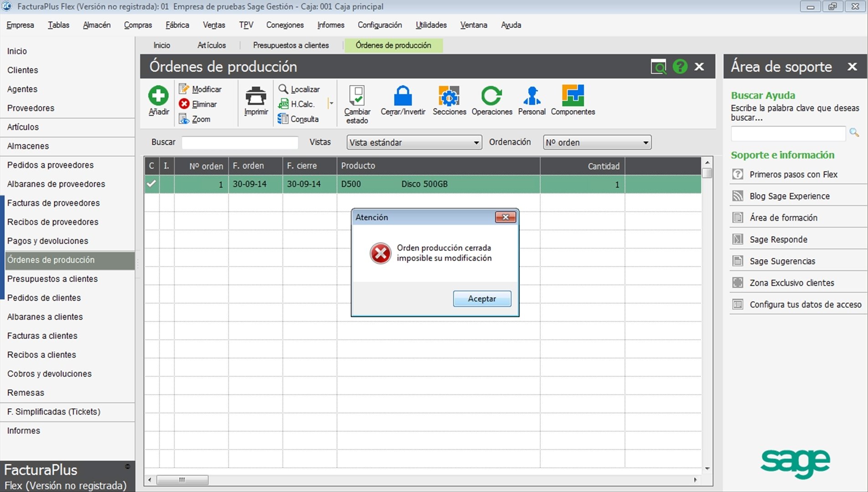This screenshot has width=868, height=492.
Task: Click the Modificar toolbar icon
Action: 184,89
